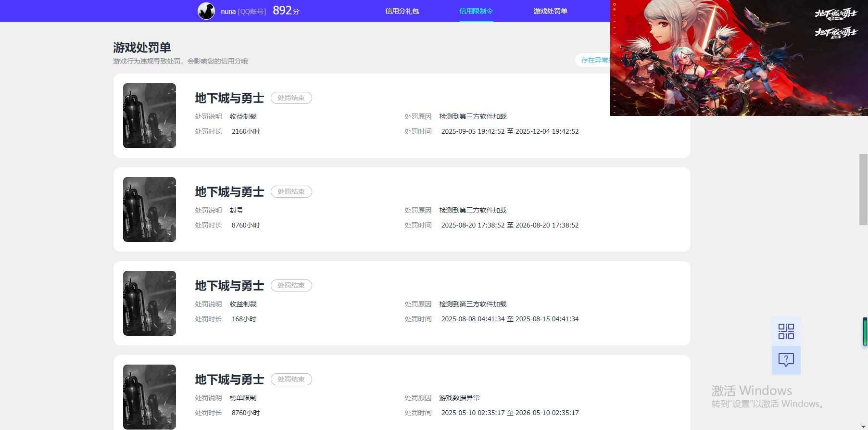
Task: Click the time range starting 2025-05-10 02:35:17
Action: 510,413
